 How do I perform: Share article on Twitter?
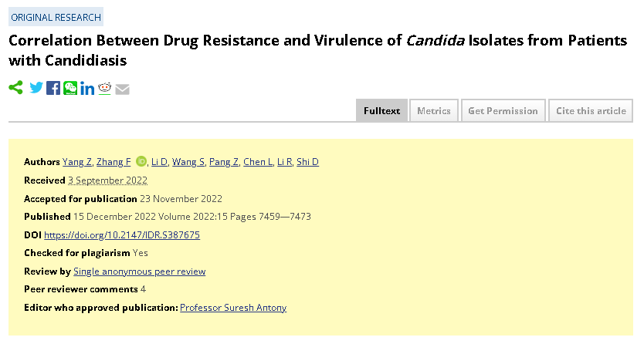(36, 87)
